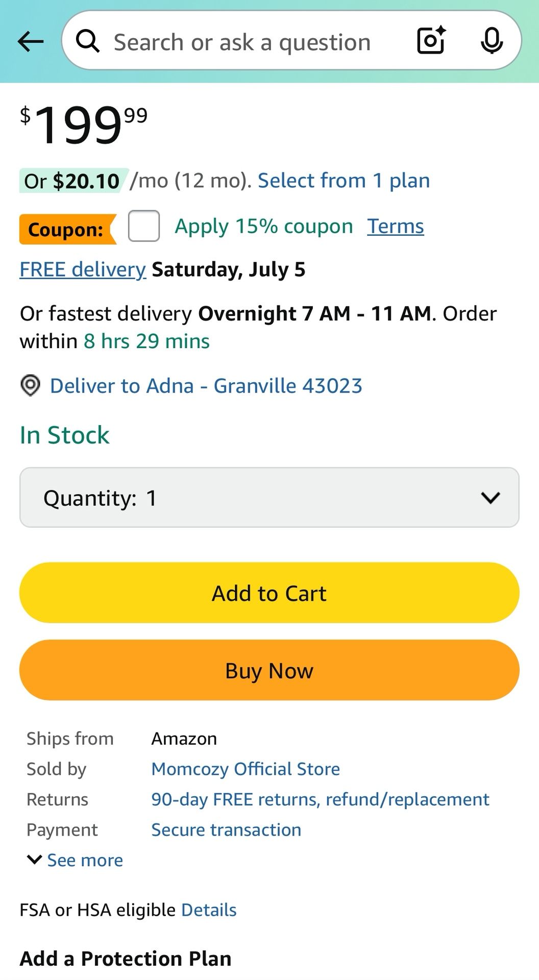Open Secure transaction info
539x980 pixels.
tap(226, 830)
